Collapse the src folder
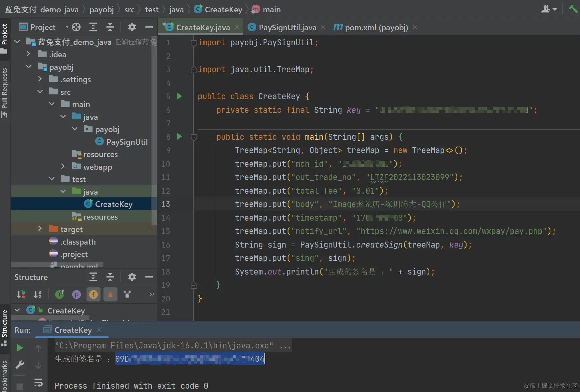This screenshot has height=392, width=580. pos(40,92)
